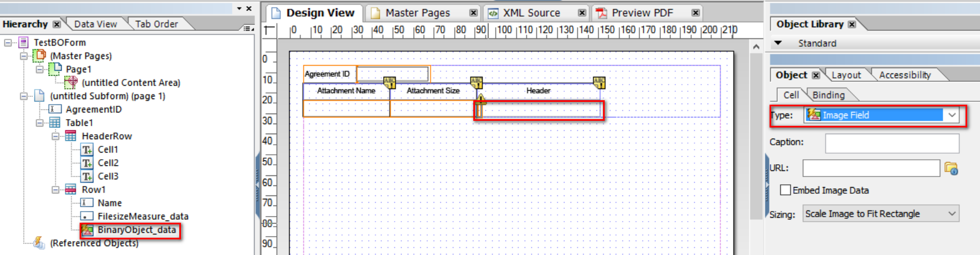Screen dimensions: 980x255
Task: Select the Object palette tab
Action: [x=791, y=75]
